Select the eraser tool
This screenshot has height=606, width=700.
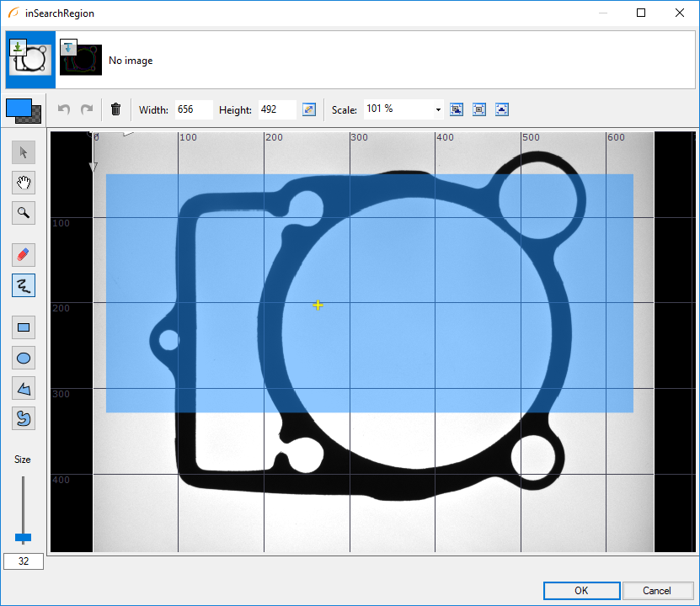tap(24, 254)
